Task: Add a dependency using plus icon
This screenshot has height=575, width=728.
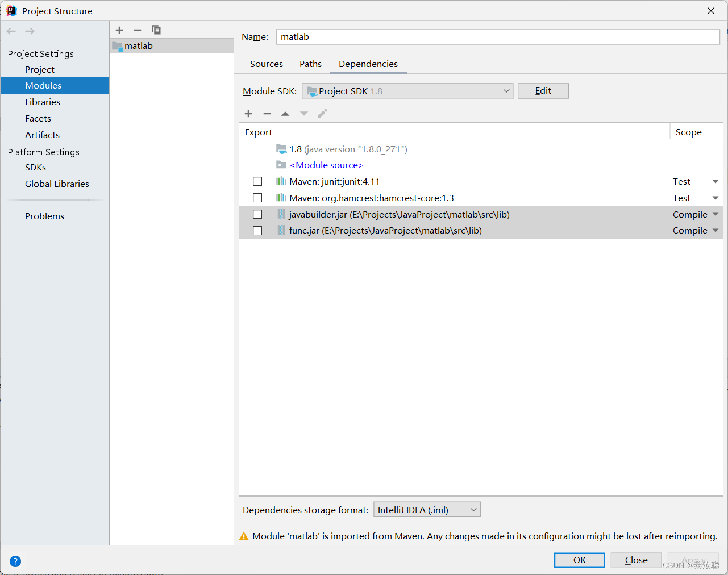Action: tap(248, 114)
